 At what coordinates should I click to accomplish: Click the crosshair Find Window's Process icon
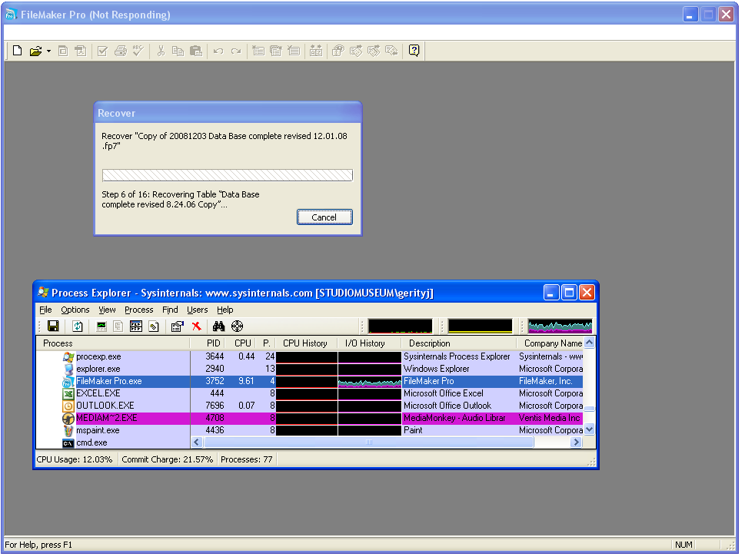237,326
